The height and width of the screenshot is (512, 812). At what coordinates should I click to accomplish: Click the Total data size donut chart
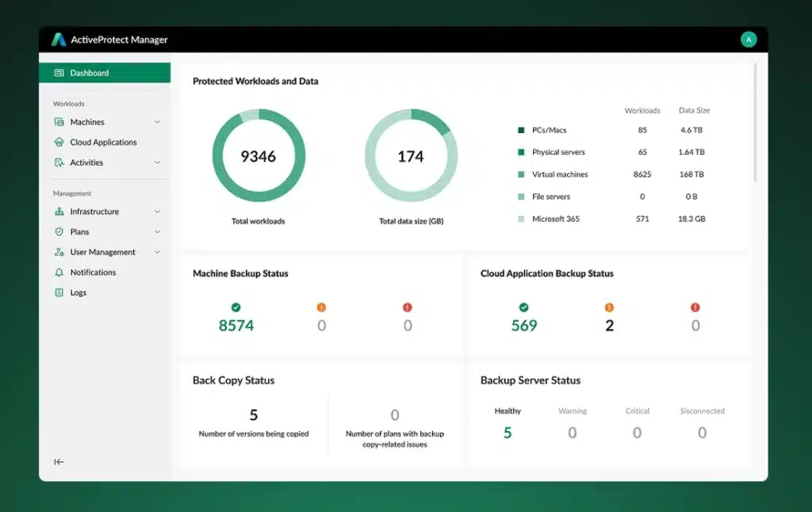(x=412, y=155)
